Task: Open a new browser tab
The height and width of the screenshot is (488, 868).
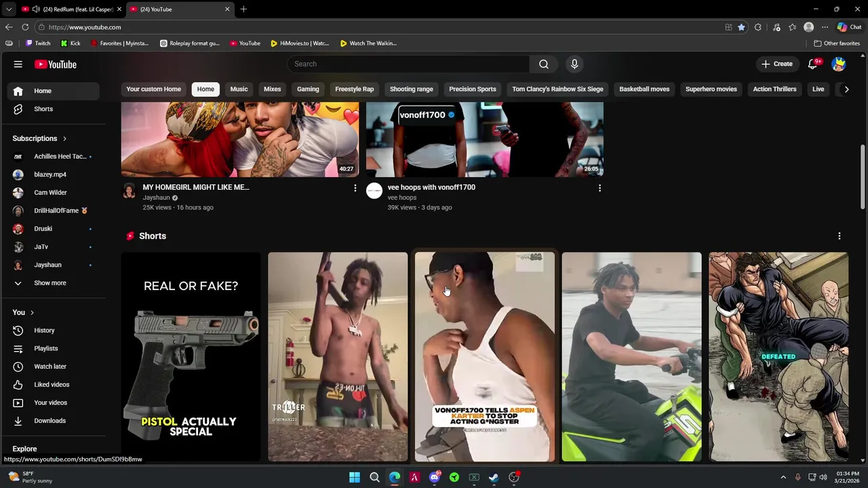Action: 243,9
